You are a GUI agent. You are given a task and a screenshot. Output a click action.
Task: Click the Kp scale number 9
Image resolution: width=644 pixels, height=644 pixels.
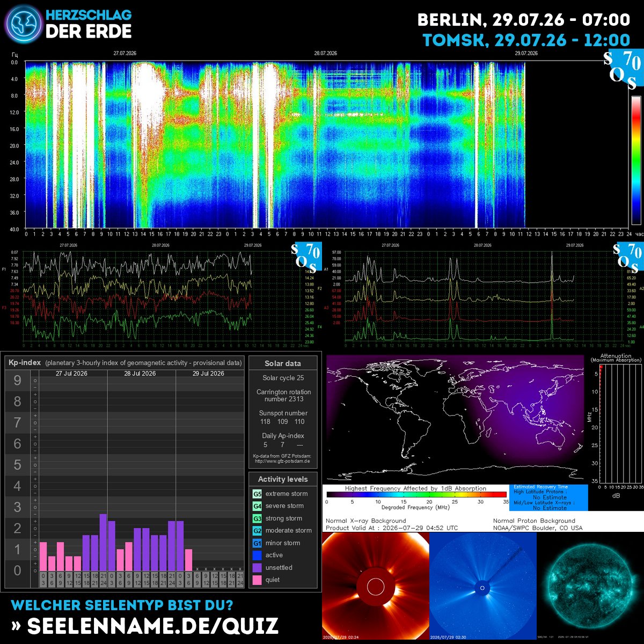17,380
